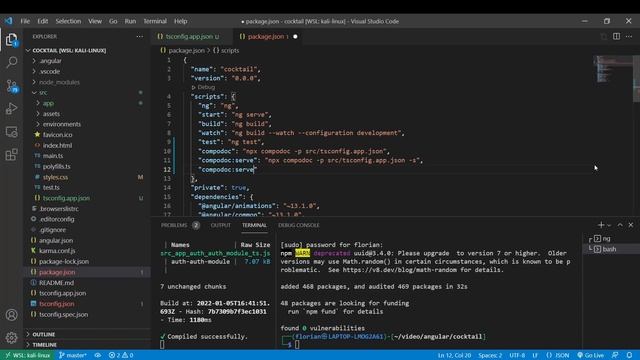Open the launch profile dropdown beside plus
Viewport: 640px width, 360px height.
(609, 225)
